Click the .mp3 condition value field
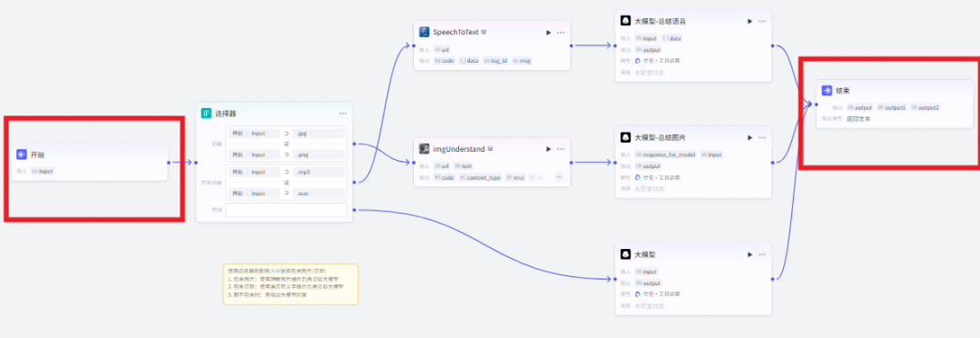Screen dimensions: 980x338 318,172
